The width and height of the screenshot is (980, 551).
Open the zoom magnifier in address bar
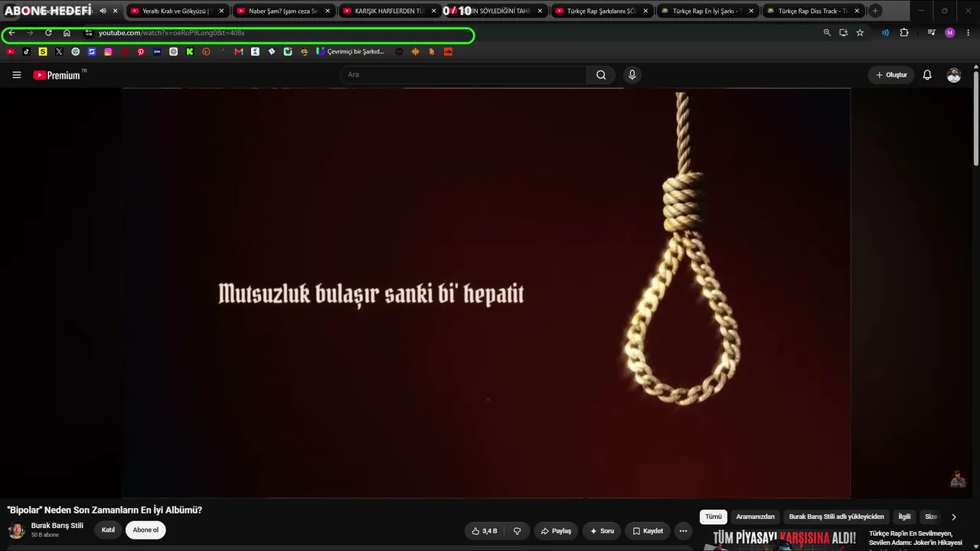tap(827, 33)
